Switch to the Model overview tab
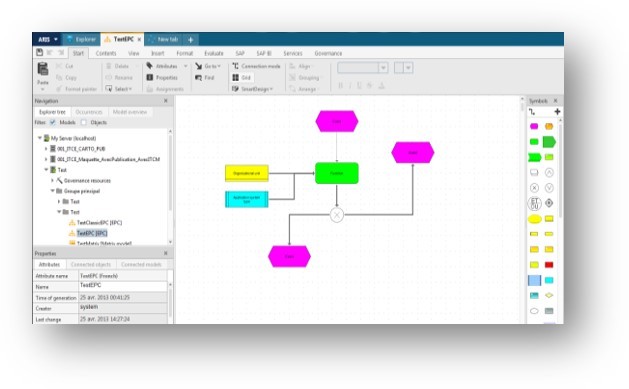 pyautogui.click(x=130, y=112)
